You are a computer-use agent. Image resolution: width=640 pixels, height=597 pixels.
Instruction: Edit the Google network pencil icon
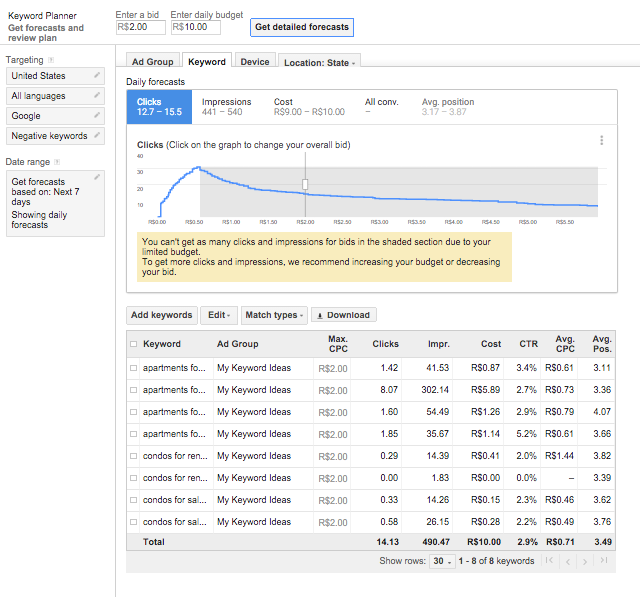97,115
